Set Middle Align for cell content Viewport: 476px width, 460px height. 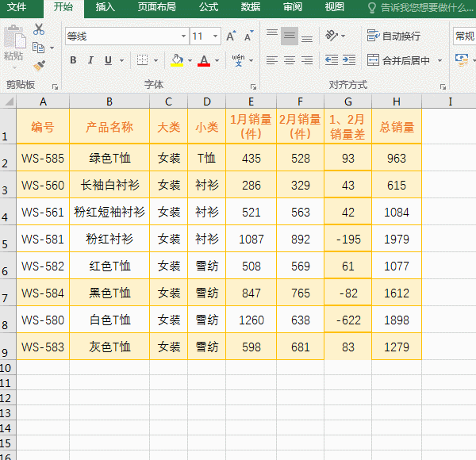click(290, 36)
